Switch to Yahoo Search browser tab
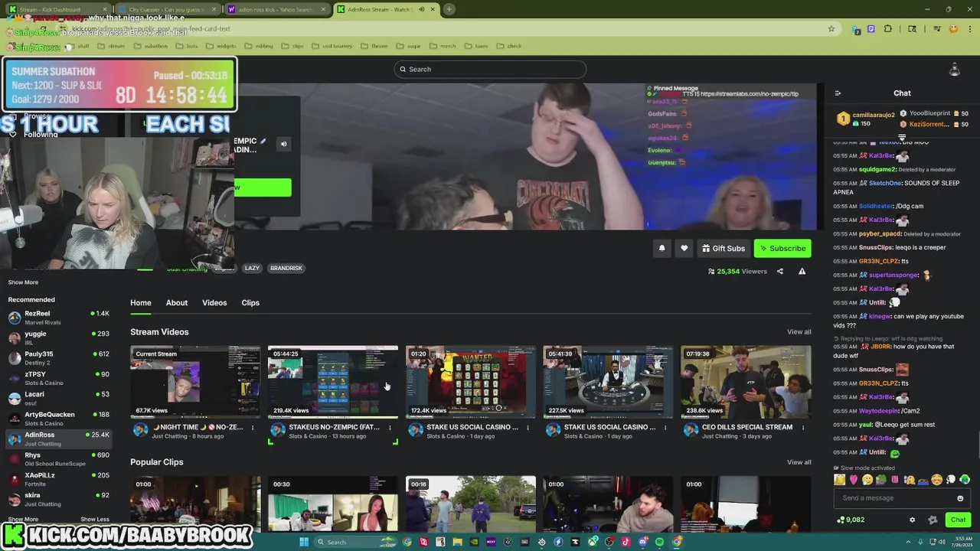This screenshot has height=551, width=980. pyautogui.click(x=276, y=9)
